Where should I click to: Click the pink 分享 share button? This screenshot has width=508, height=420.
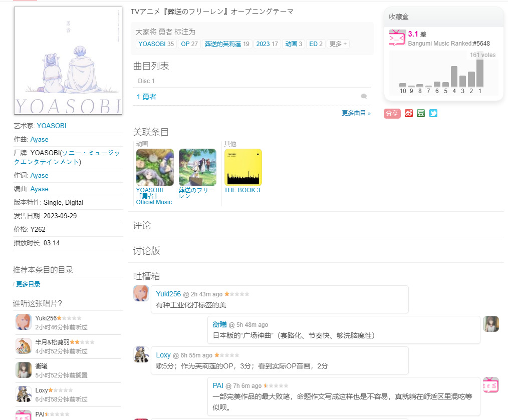(392, 113)
